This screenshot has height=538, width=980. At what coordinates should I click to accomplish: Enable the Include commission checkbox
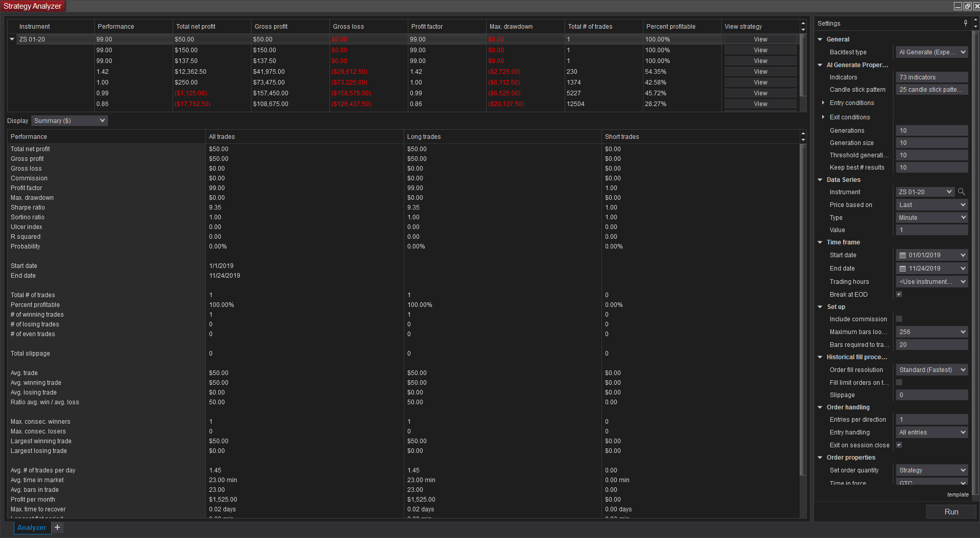[x=899, y=319]
